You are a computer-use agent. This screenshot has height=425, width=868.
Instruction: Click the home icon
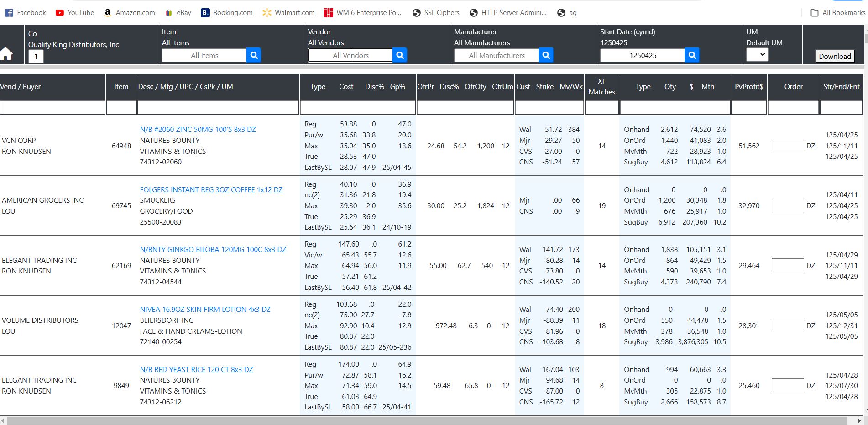click(7, 54)
